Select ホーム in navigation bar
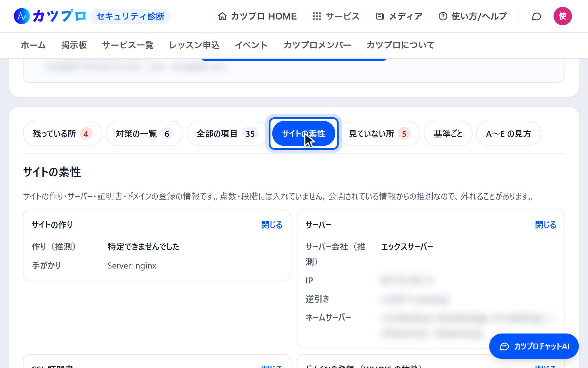This screenshot has height=368, width=588. click(33, 45)
